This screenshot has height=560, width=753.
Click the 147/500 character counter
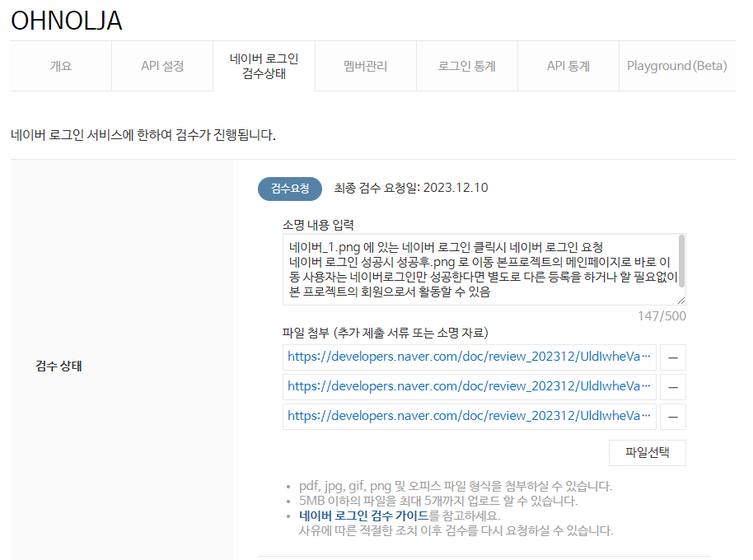coord(662,316)
